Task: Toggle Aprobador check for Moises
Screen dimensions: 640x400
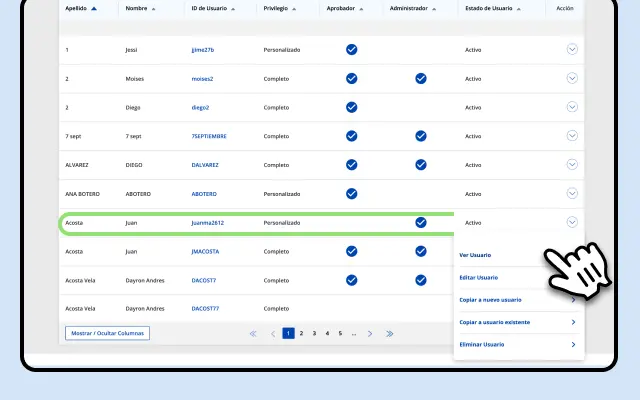Action: [351, 78]
